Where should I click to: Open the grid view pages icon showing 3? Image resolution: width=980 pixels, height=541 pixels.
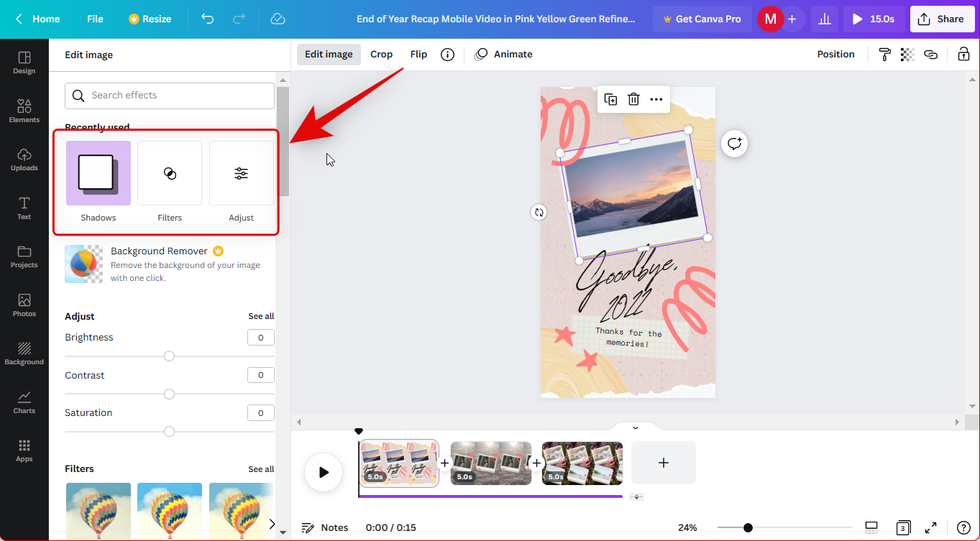click(x=903, y=528)
